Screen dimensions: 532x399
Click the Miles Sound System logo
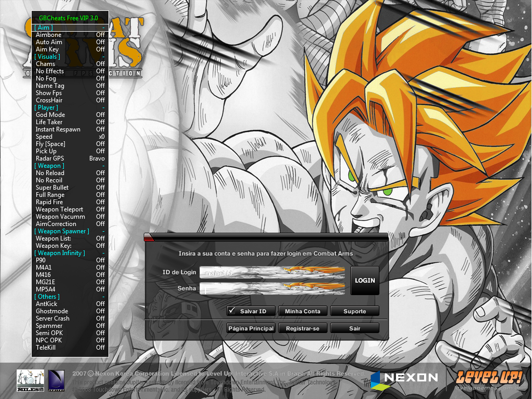[x=30, y=381]
